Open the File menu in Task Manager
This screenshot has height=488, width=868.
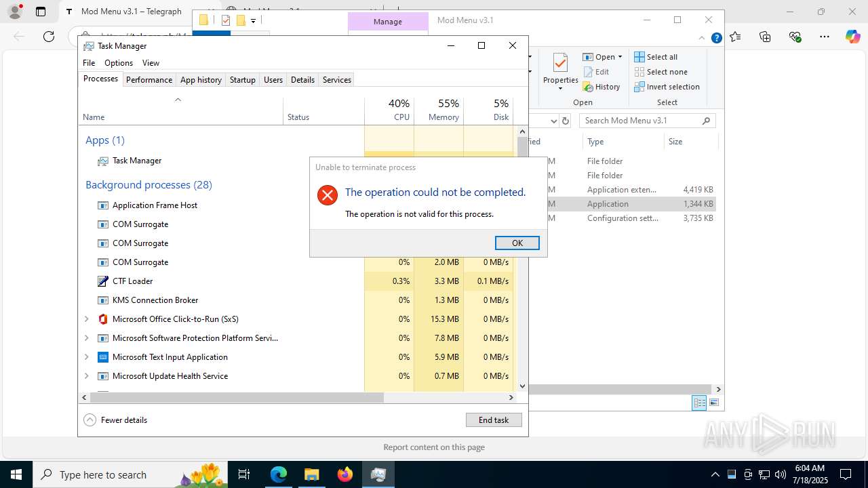click(x=89, y=63)
